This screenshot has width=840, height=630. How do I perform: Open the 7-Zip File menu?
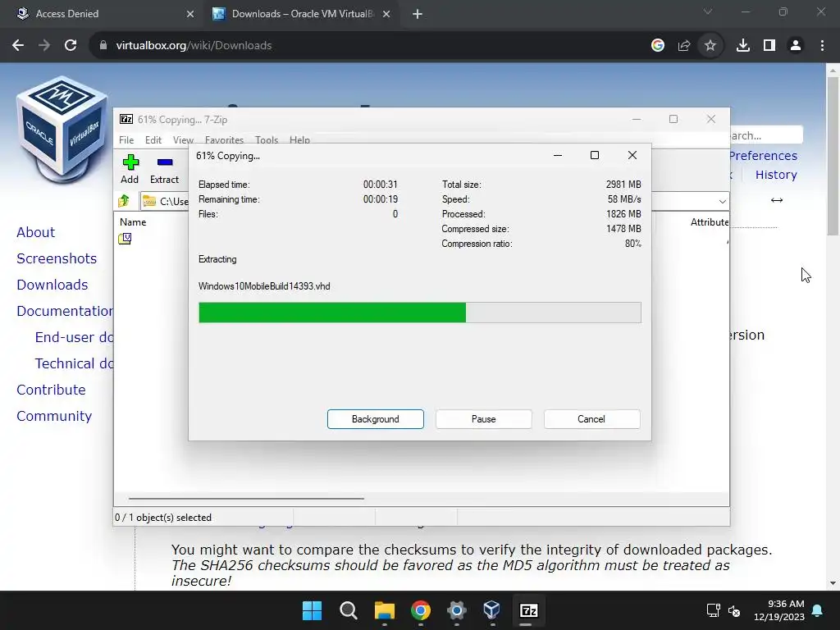click(126, 139)
